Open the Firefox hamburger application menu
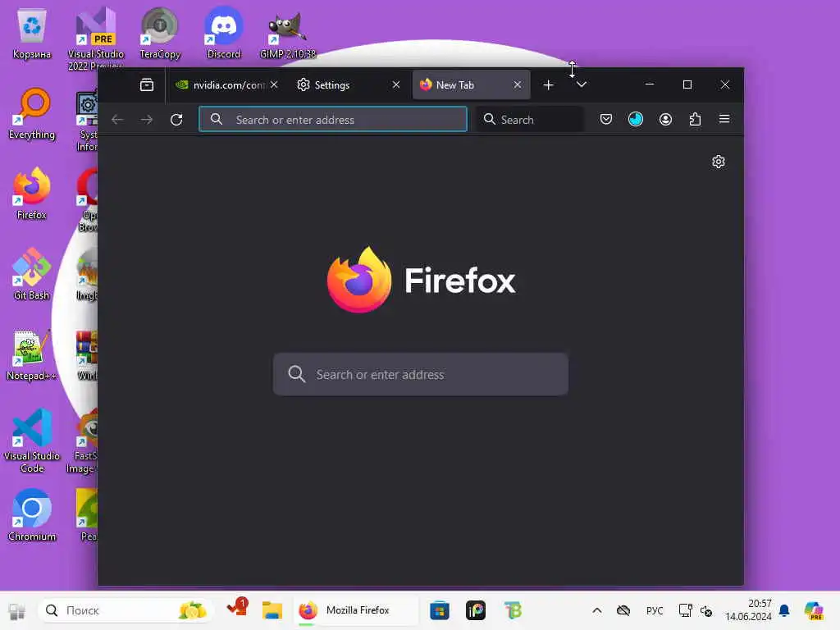Screen dimensions: 840x630 724,119
